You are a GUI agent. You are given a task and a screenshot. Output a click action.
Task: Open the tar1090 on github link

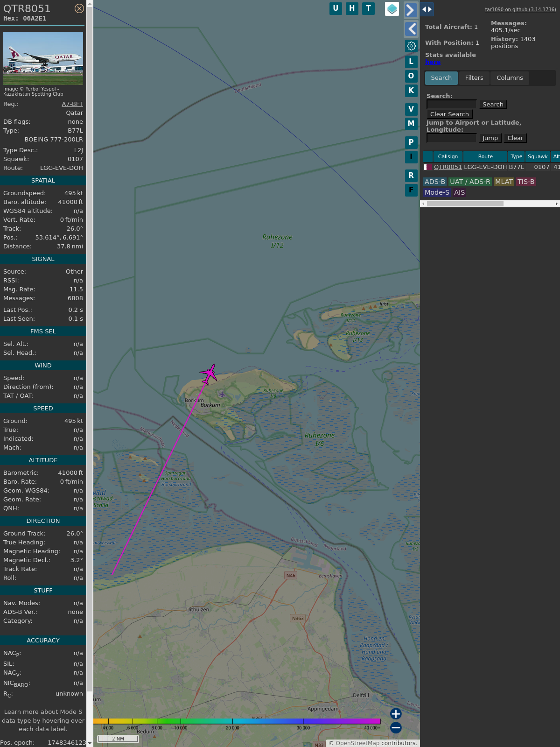(x=520, y=9)
